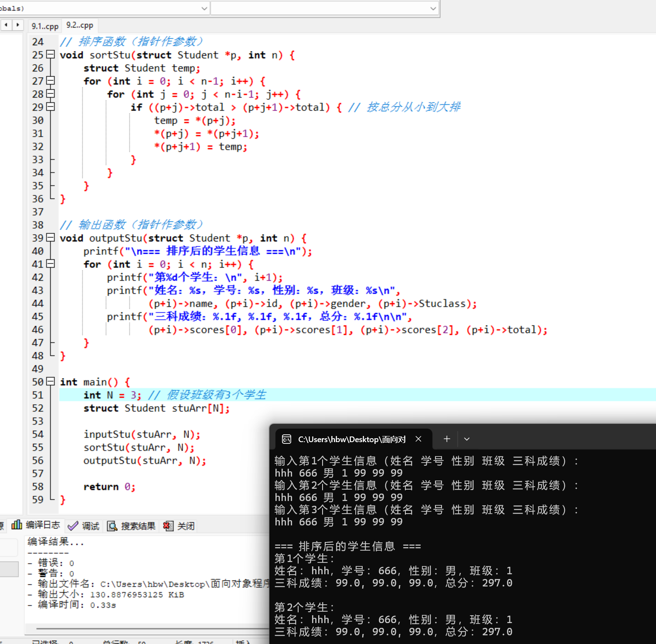Click comment '// 排序函数（指针作参数）'
The height and width of the screenshot is (644, 656).
point(132,41)
